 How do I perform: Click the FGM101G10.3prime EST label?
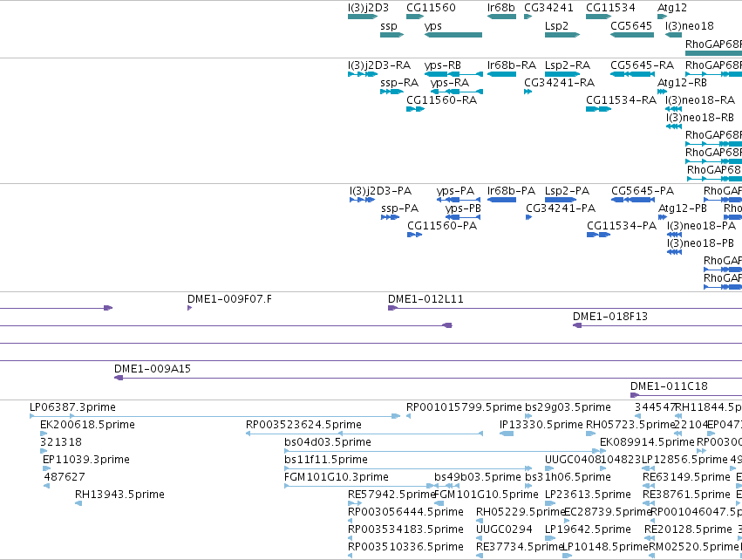click(336, 477)
